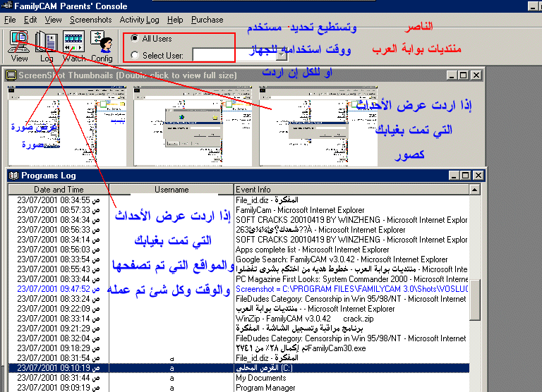Viewport: 542px width, 392px height.
Task: Open the Activity Log menu
Action: (139, 20)
